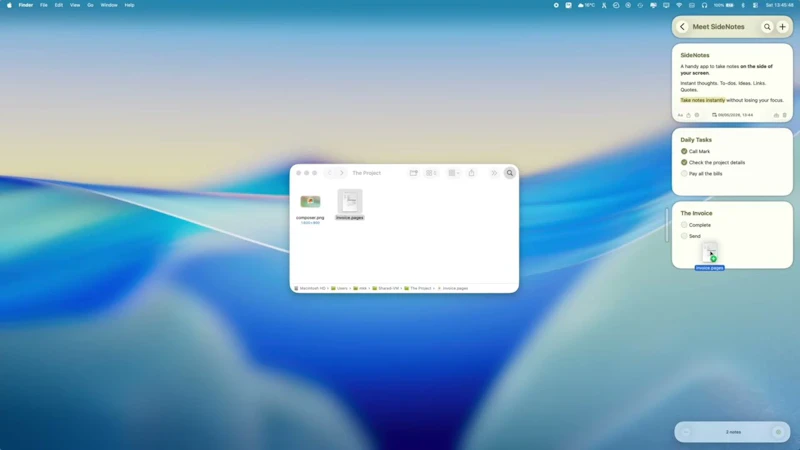Go back in Finder window
Viewport: 800px width, 450px height.
click(330, 173)
